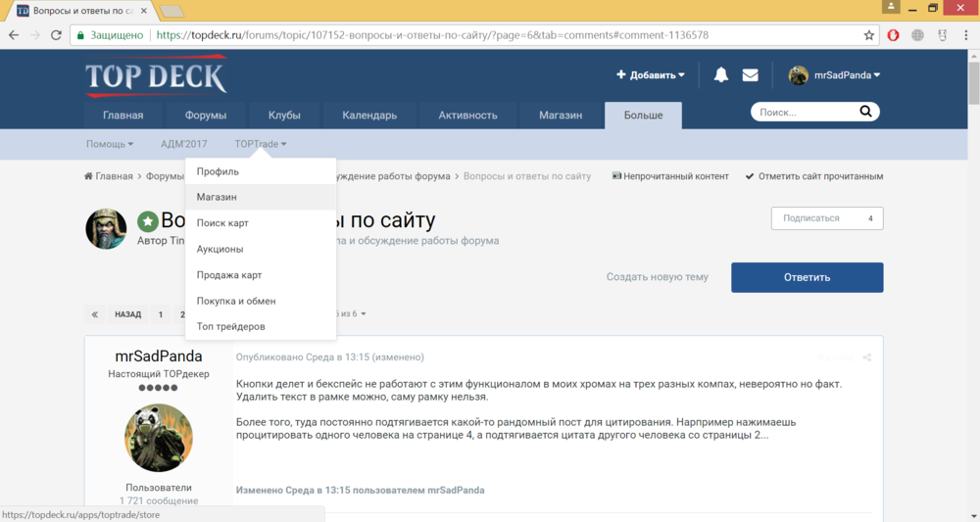This screenshot has height=522, width=980.
Task: Open the Chrome profile user icon
Action: 891,7
